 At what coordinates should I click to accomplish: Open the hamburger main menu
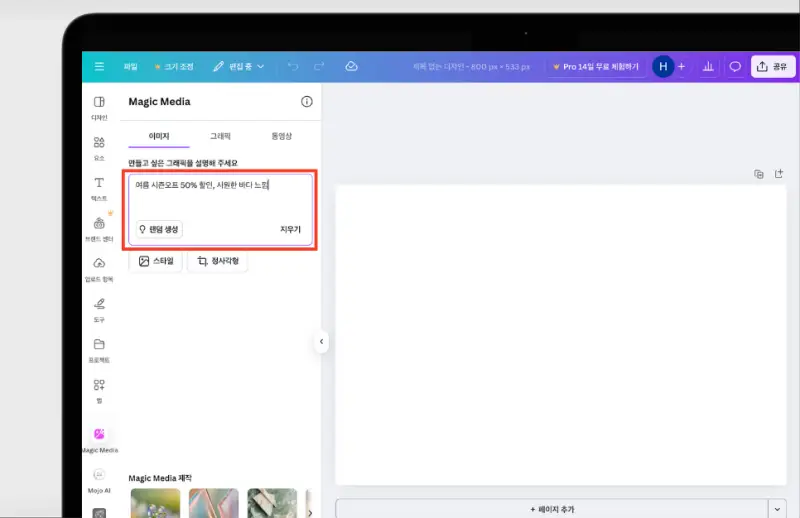[99, 66]
